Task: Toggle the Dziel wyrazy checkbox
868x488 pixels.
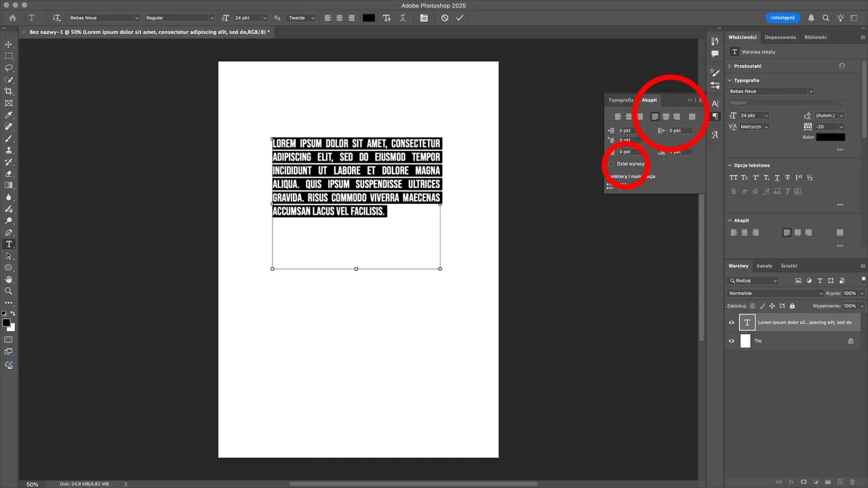Action: tap(611, 163)
